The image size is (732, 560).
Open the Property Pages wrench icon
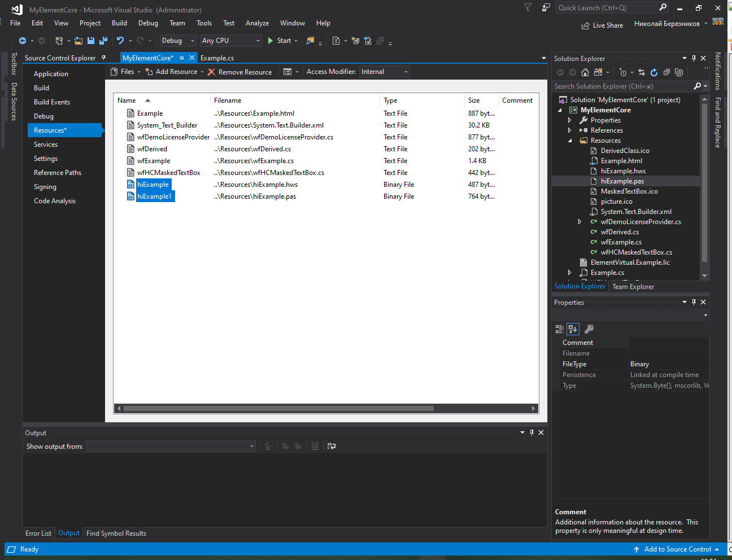click(589, 329)
